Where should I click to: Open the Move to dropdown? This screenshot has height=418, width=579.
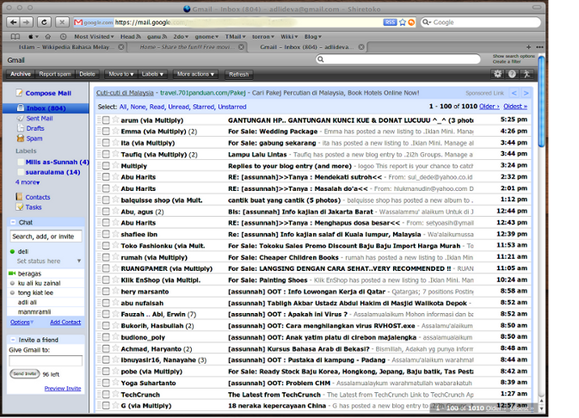click(121, 74)
